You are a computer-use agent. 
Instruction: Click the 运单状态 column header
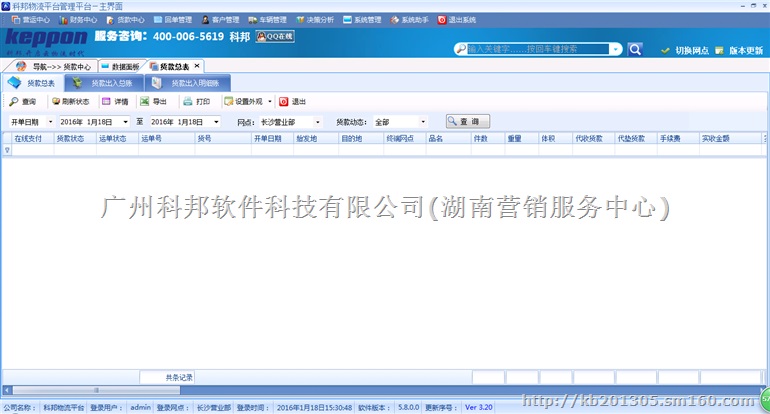pyautogui.click(x=117, y=138)
